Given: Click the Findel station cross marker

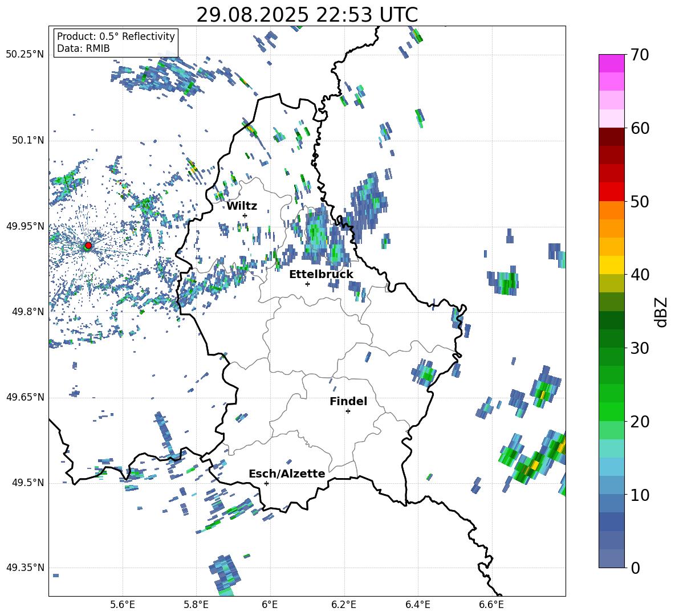Looking at the screenshot, I should [x=348, y=411].
